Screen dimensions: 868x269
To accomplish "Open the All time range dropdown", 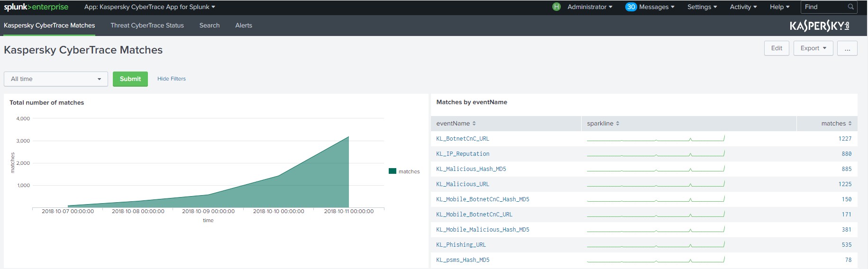I will (x=56, y=79).
